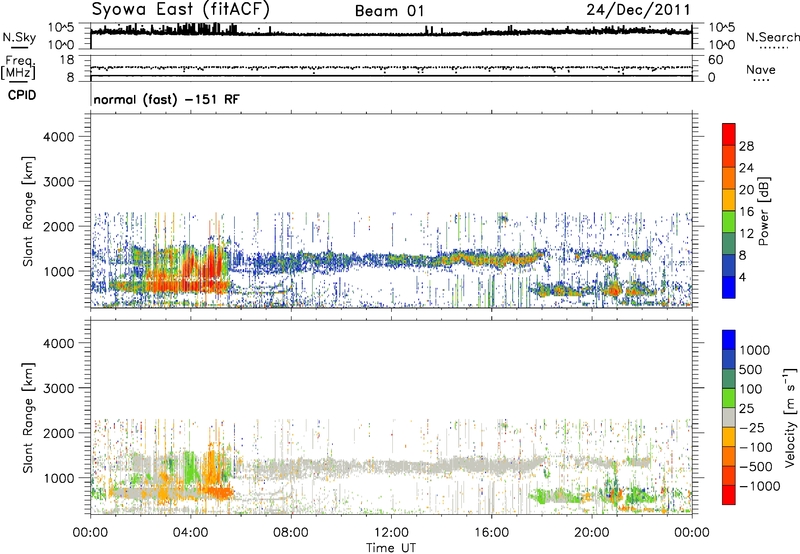Click the 'Beam 01' heading
The image size is (800, 554).
tap(389, 11)
